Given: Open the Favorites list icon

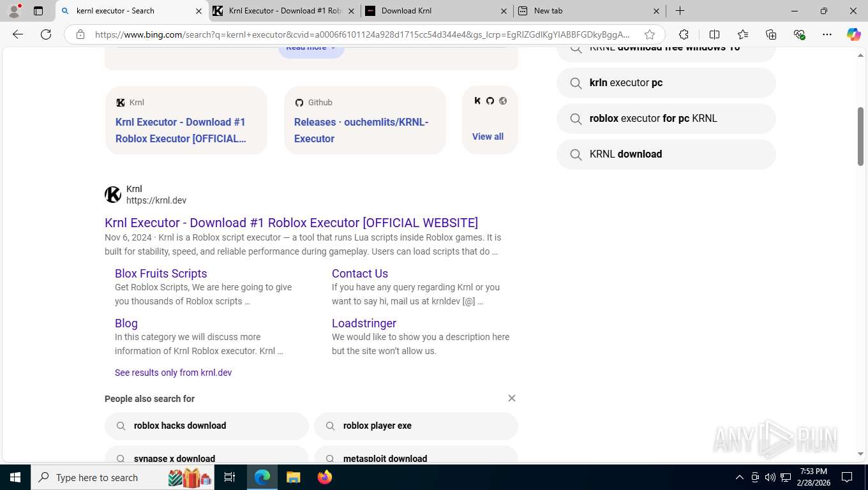Looking at the screenshot, I should tap(743, 34).
